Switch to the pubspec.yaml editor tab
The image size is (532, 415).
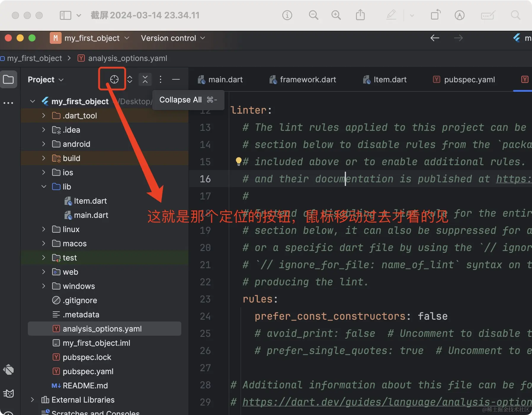pyautogui.click(x=464, y=80)
